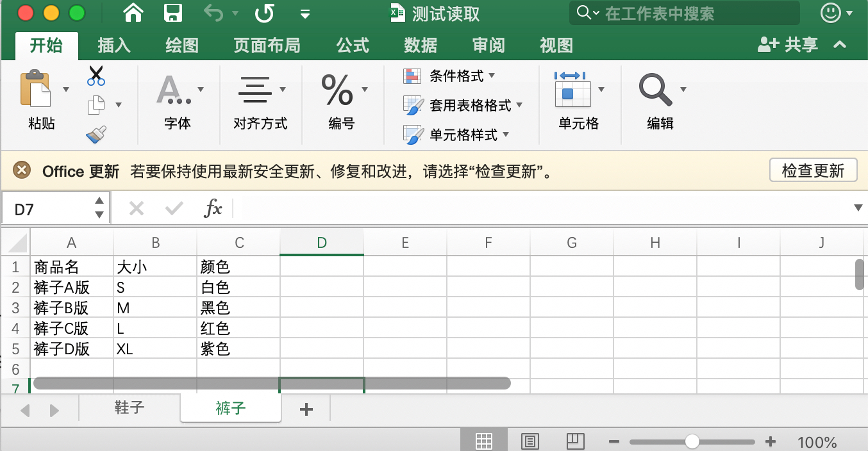Open the 单元格 cells group

[x=579, y=101]
